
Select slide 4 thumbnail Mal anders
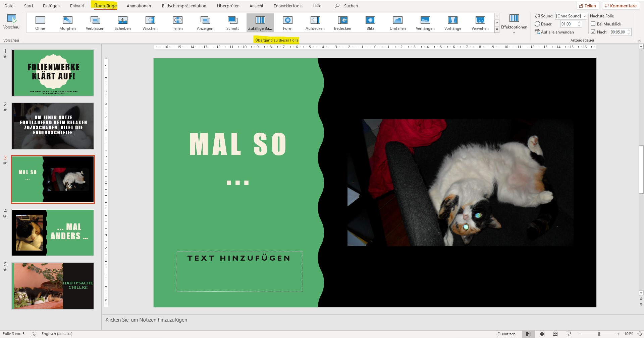[x=53, y=232]
